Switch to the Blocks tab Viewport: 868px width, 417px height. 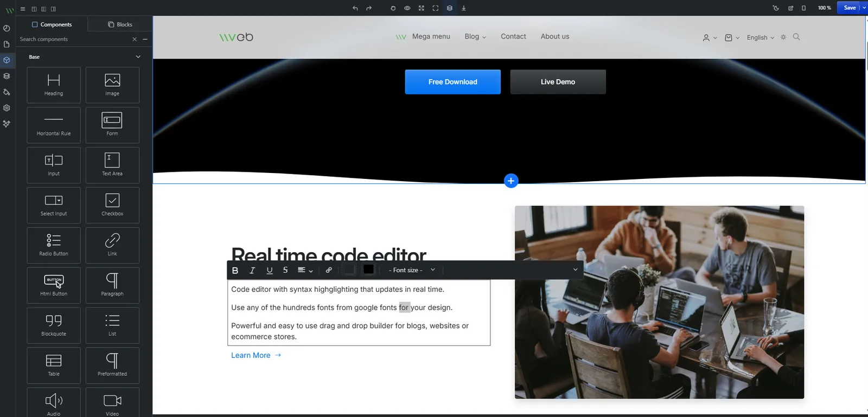pyautogui.click(x=120, y=24)
